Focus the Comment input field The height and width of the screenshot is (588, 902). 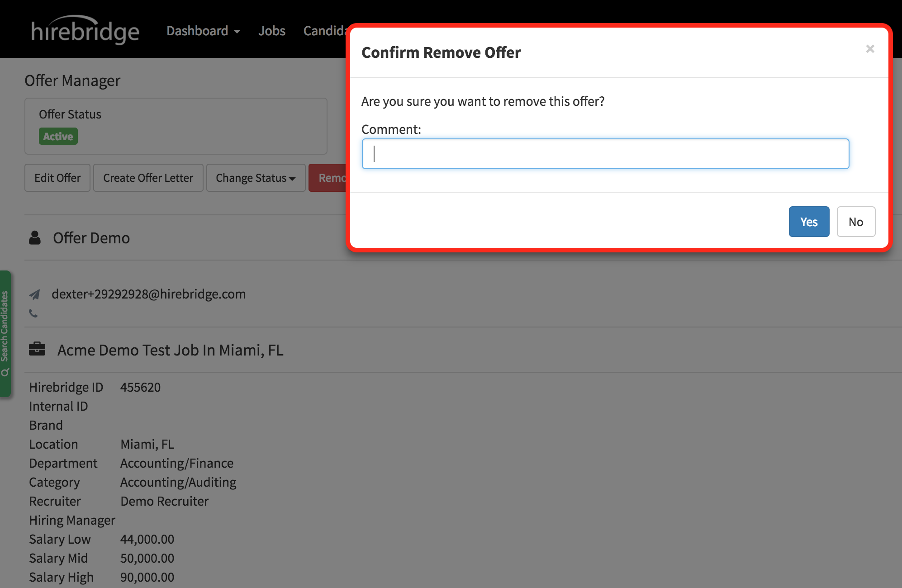(x=605, y=154)
